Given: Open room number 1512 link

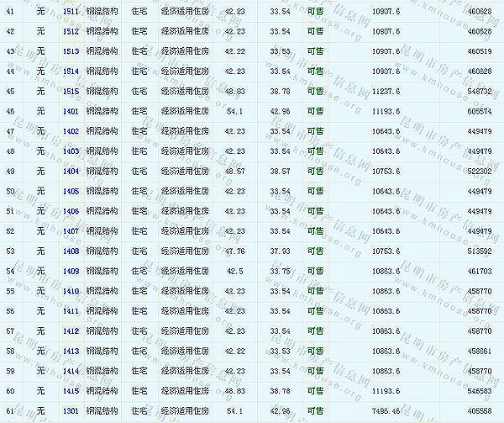Looking at the screenshot, I should click(x=71, y=31).
